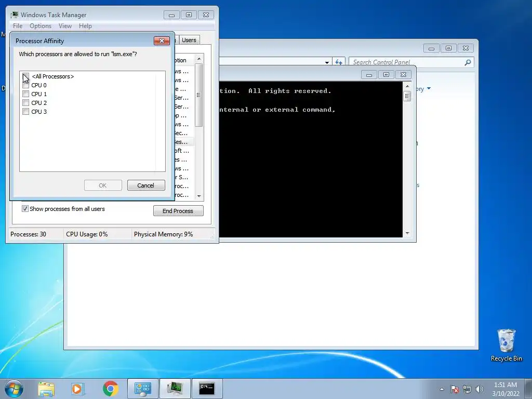Viewport: 532px width, 399px height.
Task: Toggle the CPU 0 checkbox
Action: (25, 85)
